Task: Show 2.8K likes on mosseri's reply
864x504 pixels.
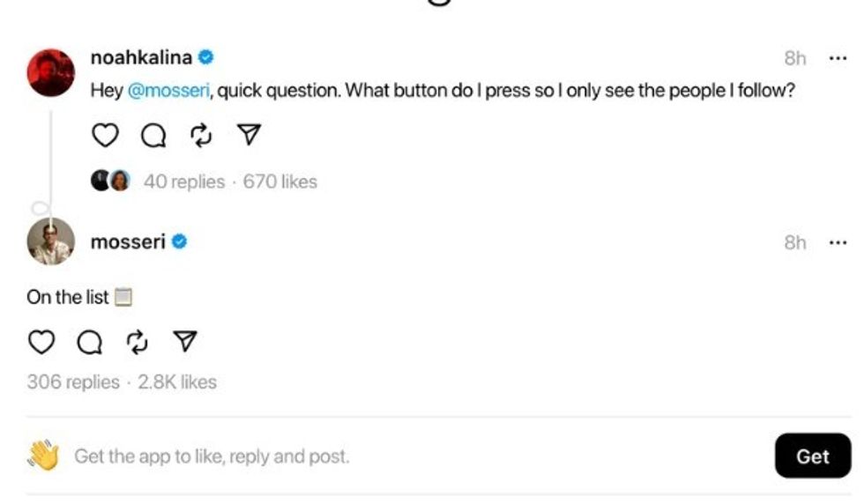Action: click(x=177, y=382)
